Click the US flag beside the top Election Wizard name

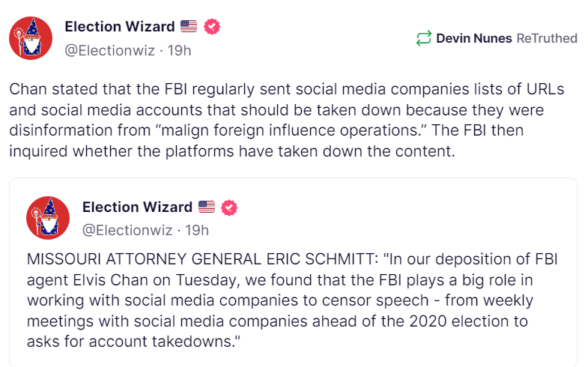pyautogui.click(x=189, y=27)
